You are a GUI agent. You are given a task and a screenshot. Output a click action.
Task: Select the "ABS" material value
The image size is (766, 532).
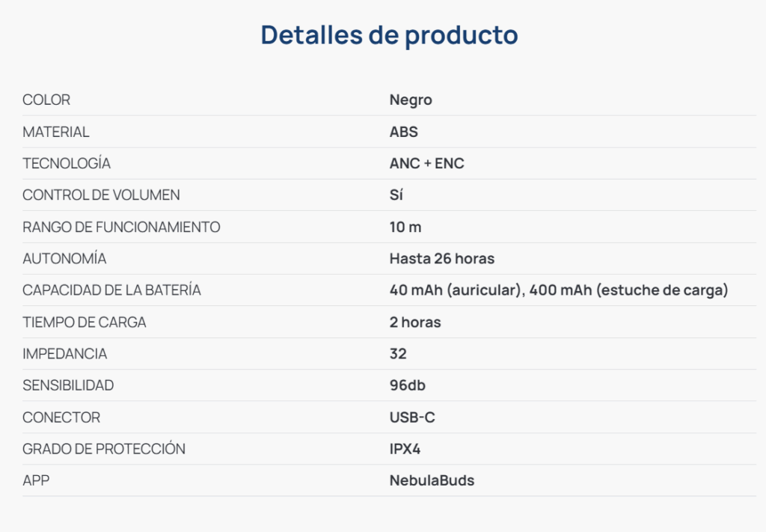(404, 132)
